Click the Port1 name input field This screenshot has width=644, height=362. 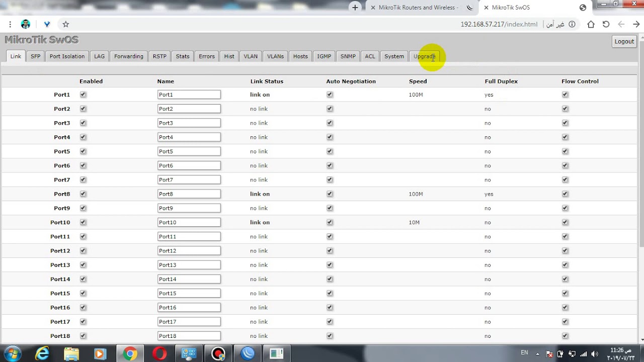189,95
